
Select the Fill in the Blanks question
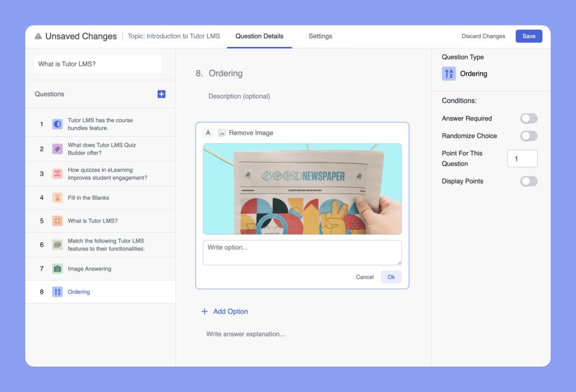(100, 197)
